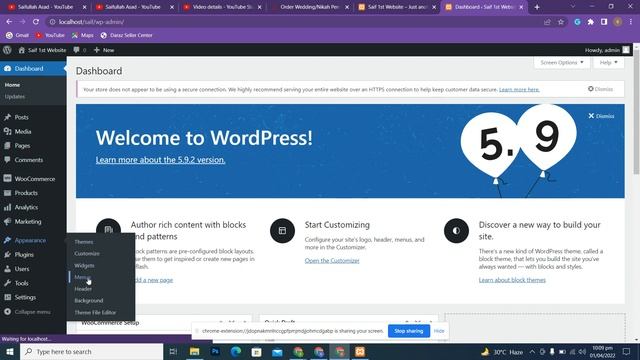Open the Gmail bookmark
This screenshot has width=640, height=360.
click(18, 36)
